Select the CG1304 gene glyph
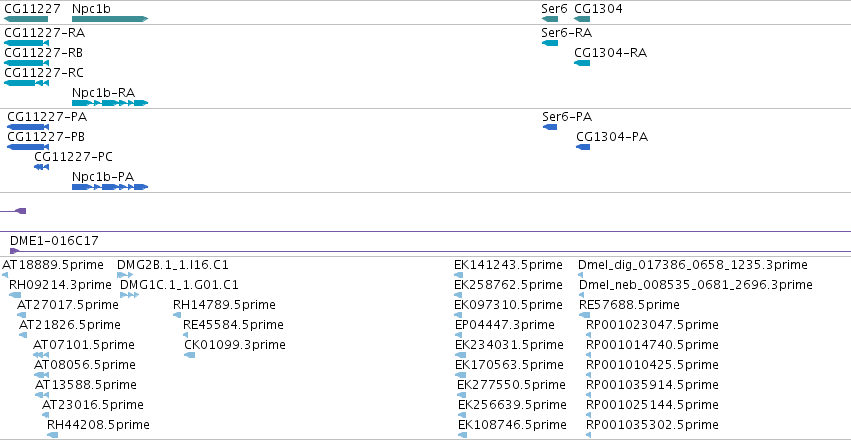This screenshot has height=440, width=851. click(582, 19)
